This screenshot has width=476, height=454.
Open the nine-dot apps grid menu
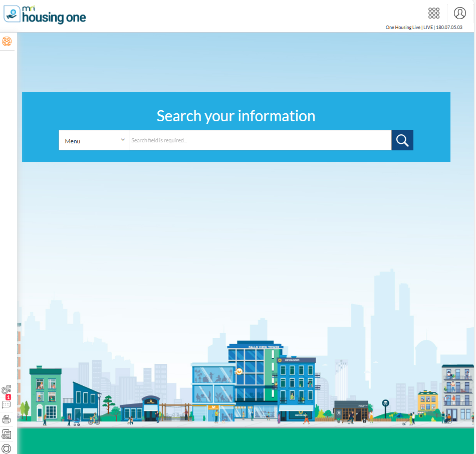point(434,13)
